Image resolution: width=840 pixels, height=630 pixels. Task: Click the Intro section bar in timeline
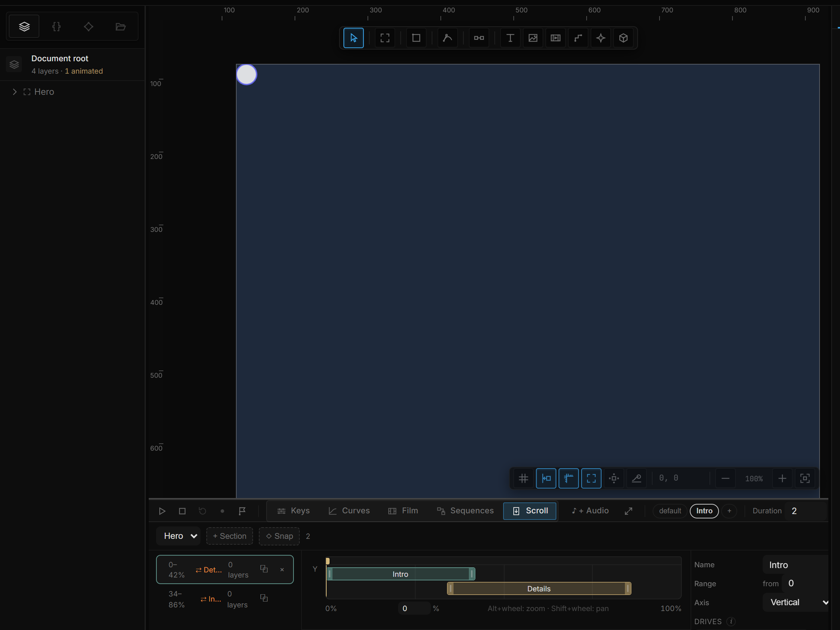click(x=400, y=574)
